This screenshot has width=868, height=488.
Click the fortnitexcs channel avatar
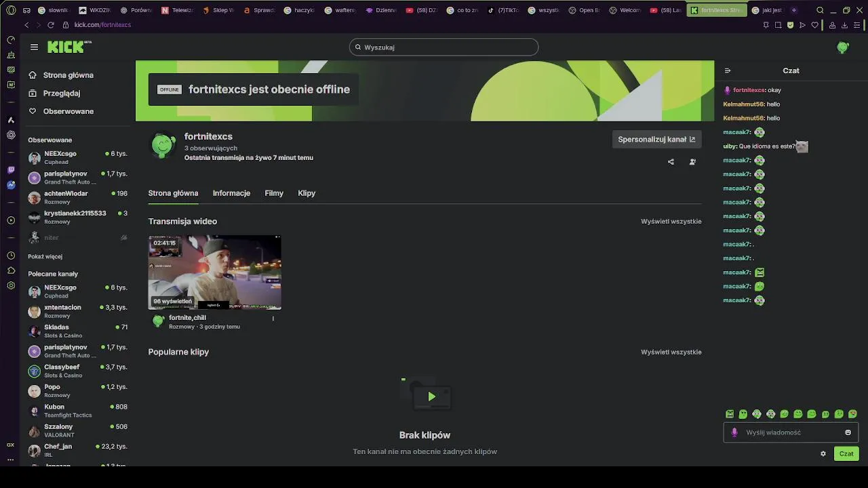(x=163, y=145)
